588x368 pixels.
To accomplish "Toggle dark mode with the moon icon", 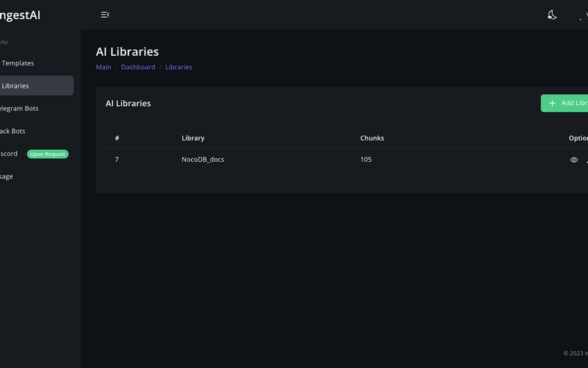I will pos(552,15).
